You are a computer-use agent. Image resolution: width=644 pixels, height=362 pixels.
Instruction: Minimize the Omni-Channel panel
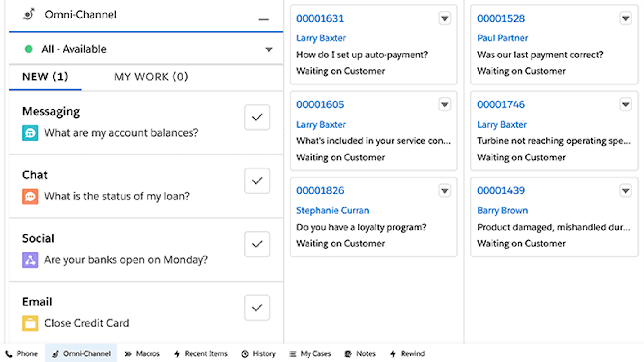264,19
